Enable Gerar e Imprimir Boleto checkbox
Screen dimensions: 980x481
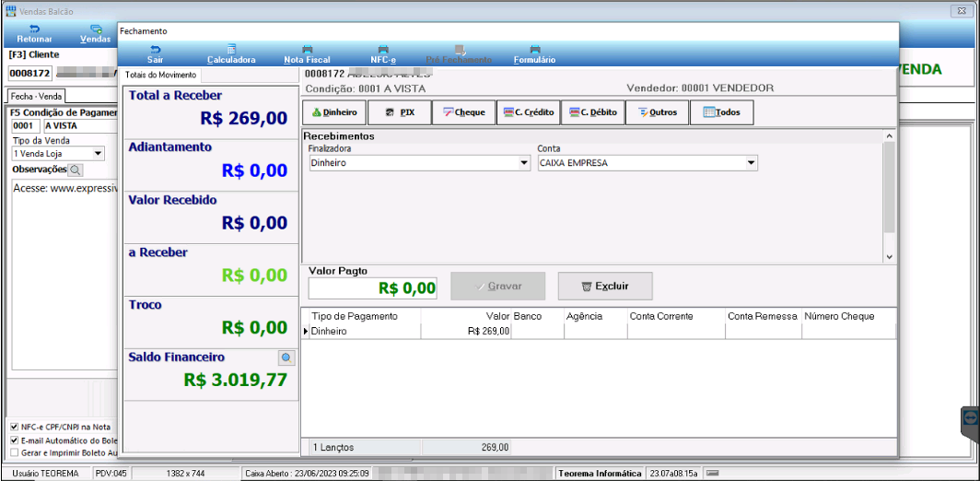pos(15,452)
